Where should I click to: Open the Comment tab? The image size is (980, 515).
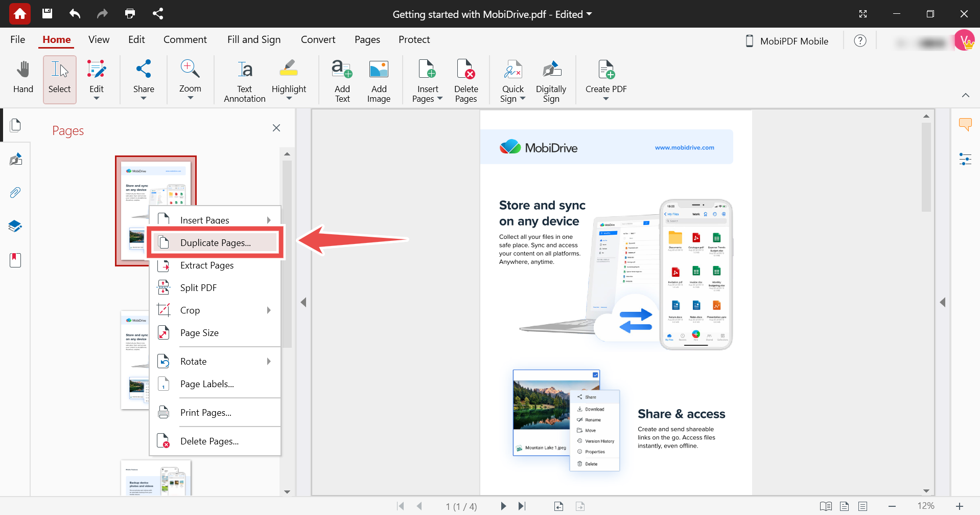pos(185,39)
